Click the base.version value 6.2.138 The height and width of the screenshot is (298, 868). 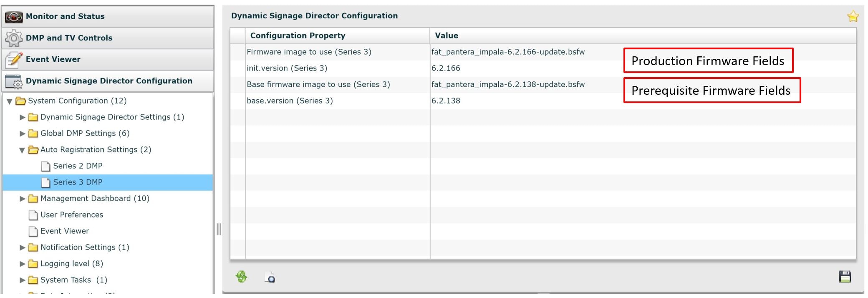pyautogui.click(x=446, y=101)
